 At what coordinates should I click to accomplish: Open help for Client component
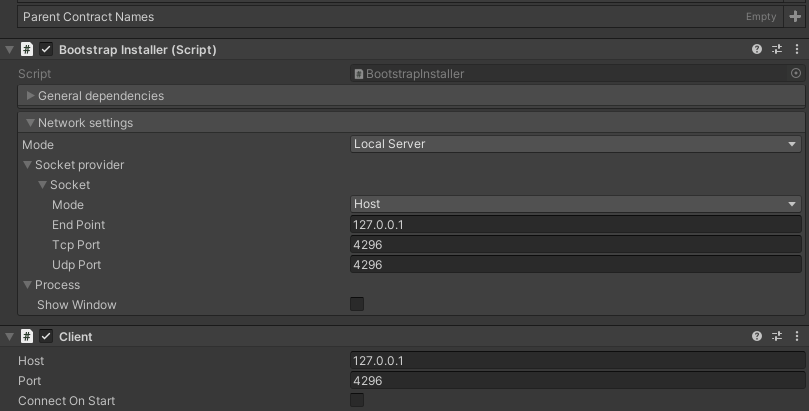[757, 336]
